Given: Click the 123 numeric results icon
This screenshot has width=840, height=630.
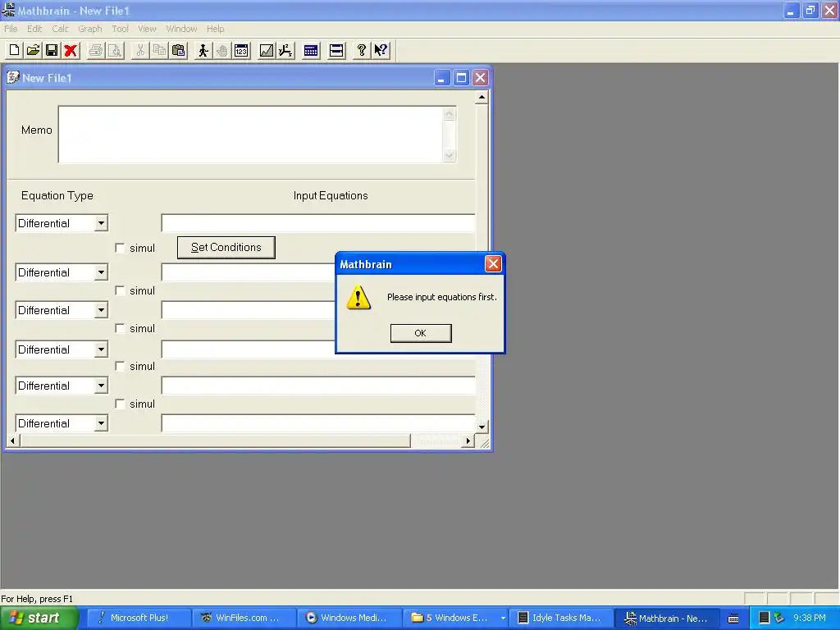Looking at the screenshot, I should tap(241, 50).
